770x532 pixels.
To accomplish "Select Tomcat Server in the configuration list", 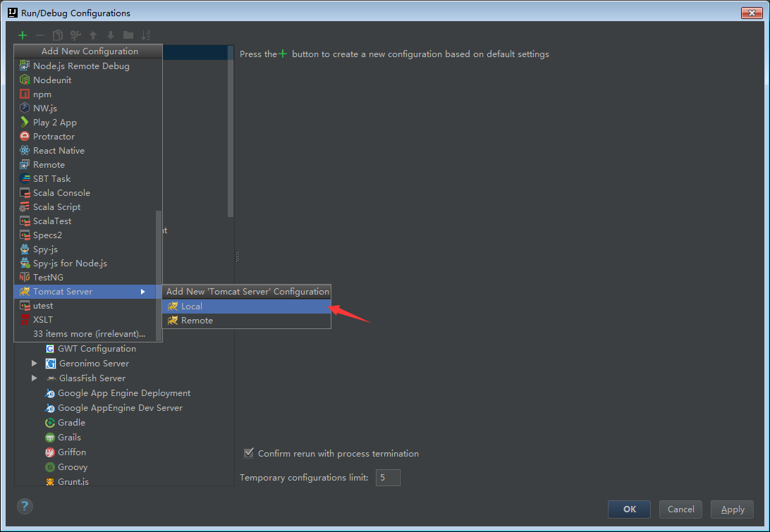I will (85, 292).
